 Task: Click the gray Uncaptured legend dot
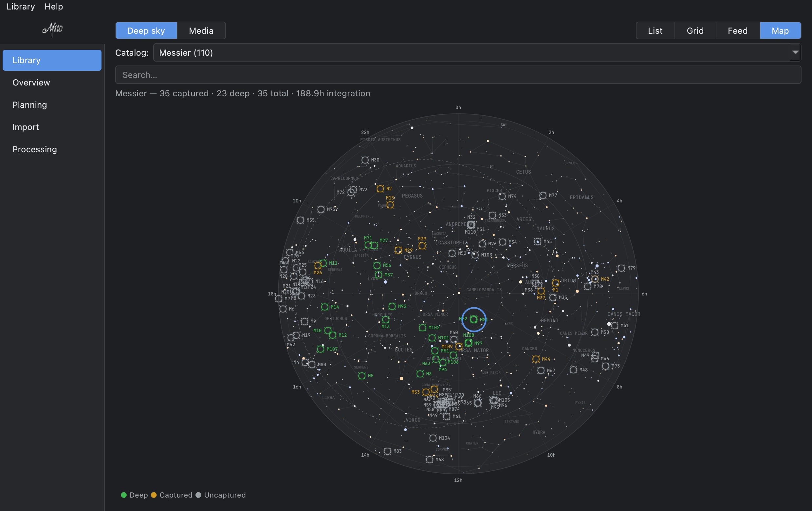point(198,495)
